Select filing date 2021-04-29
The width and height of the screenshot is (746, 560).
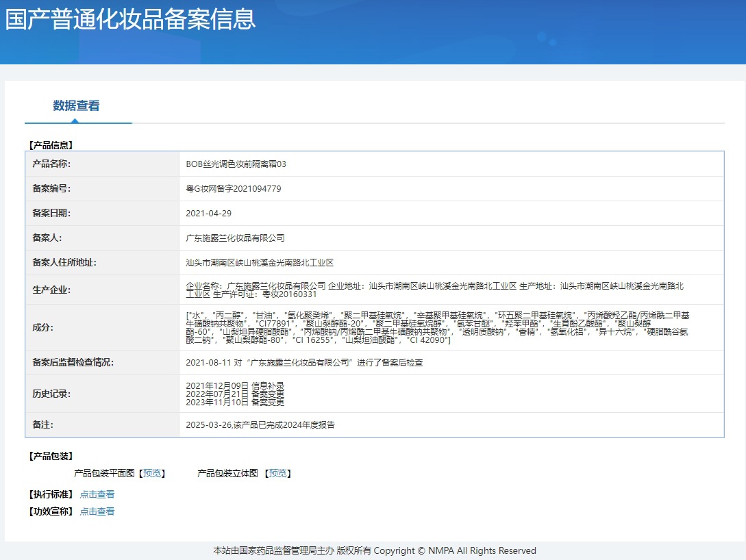(208, 214)
